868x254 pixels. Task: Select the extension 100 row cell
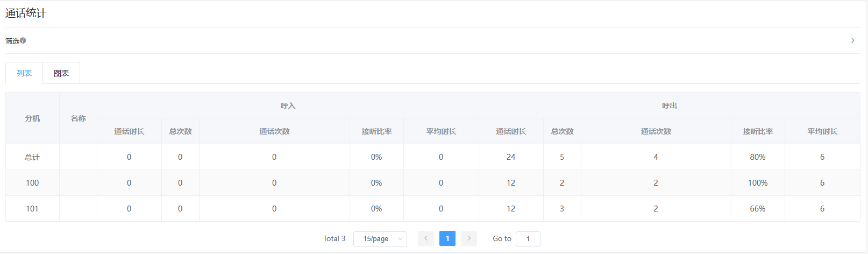pyautogui.click(x=32, y=183)
